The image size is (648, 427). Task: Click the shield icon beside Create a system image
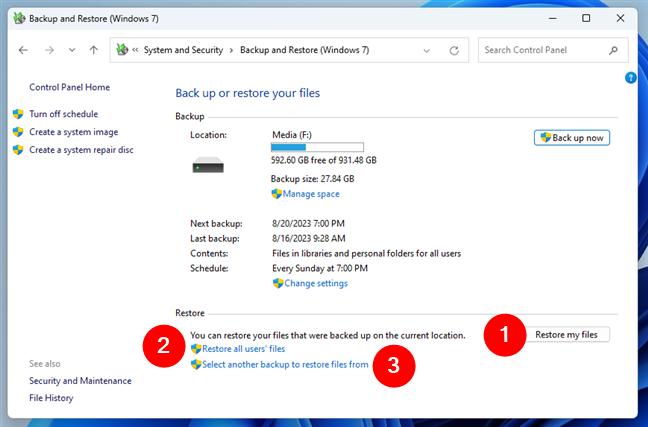(18, 132)
